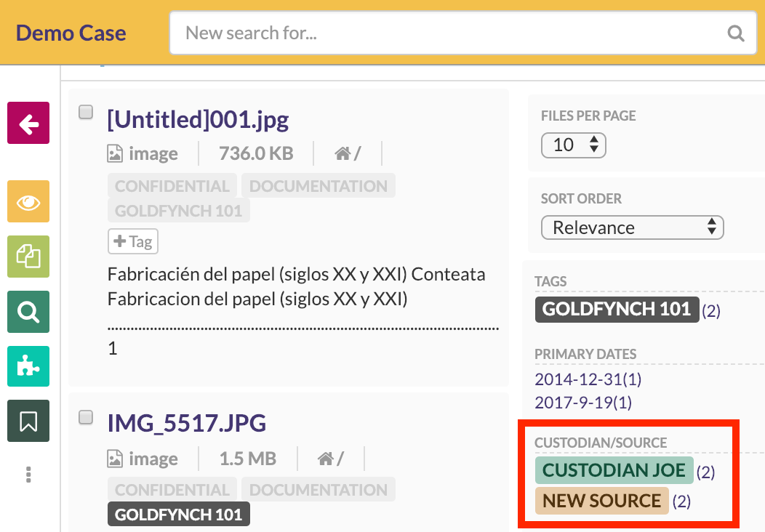Viewport: 765px width, 532px height.
Task: Click home folder icon for IMG_5517.JPG
Action: coord(326,459)
